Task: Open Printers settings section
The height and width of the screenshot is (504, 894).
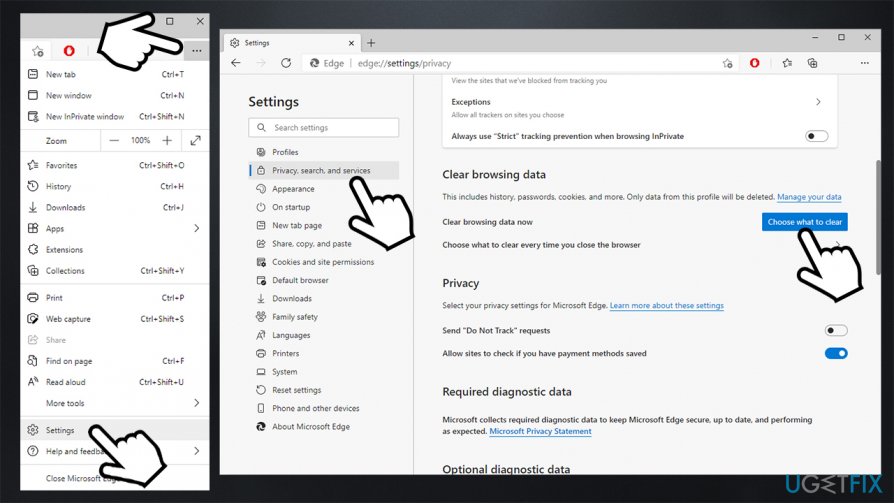Action: [x=323, y=353]
